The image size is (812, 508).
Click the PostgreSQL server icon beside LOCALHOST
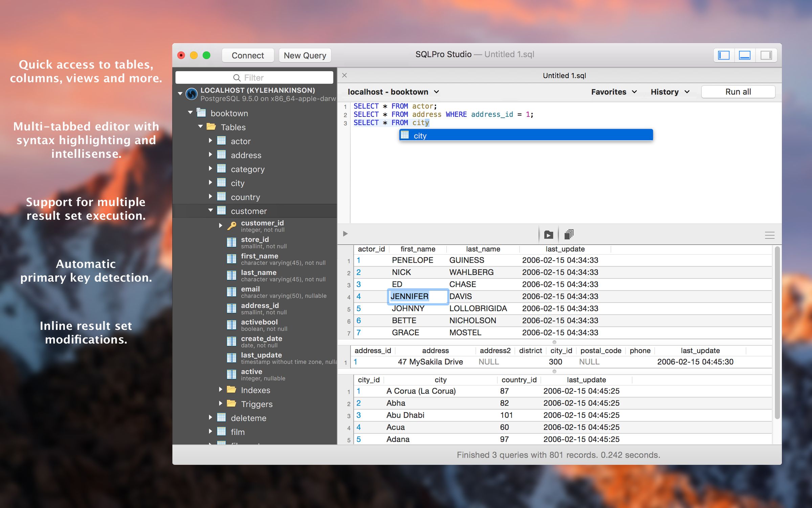[191, 94]
